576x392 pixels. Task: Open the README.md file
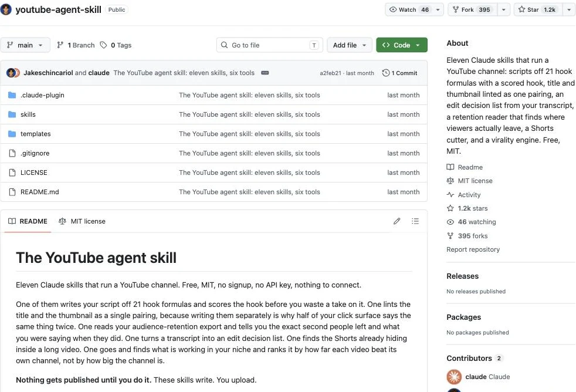40,192
